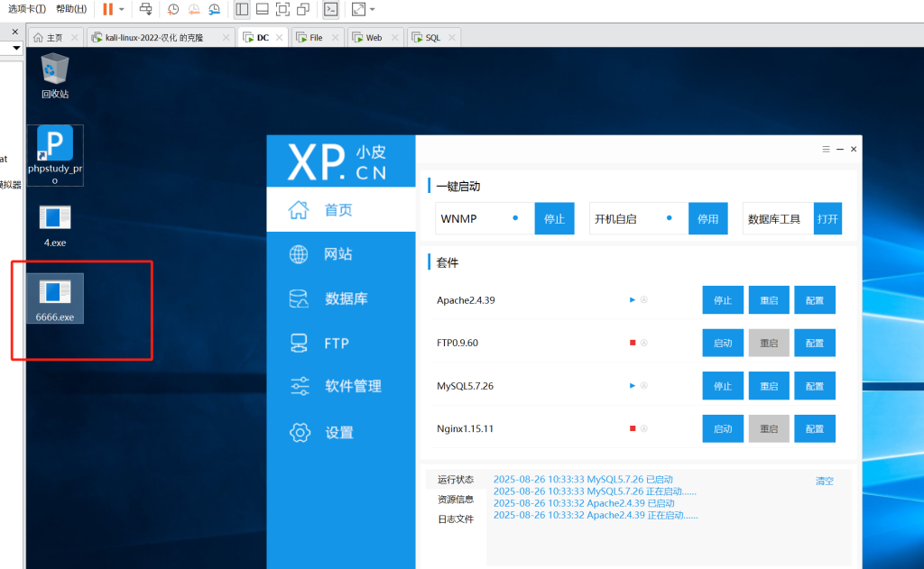
Task: Toggle MySQL5.7.26 auto-start circle icon
Action: point(644,386)
